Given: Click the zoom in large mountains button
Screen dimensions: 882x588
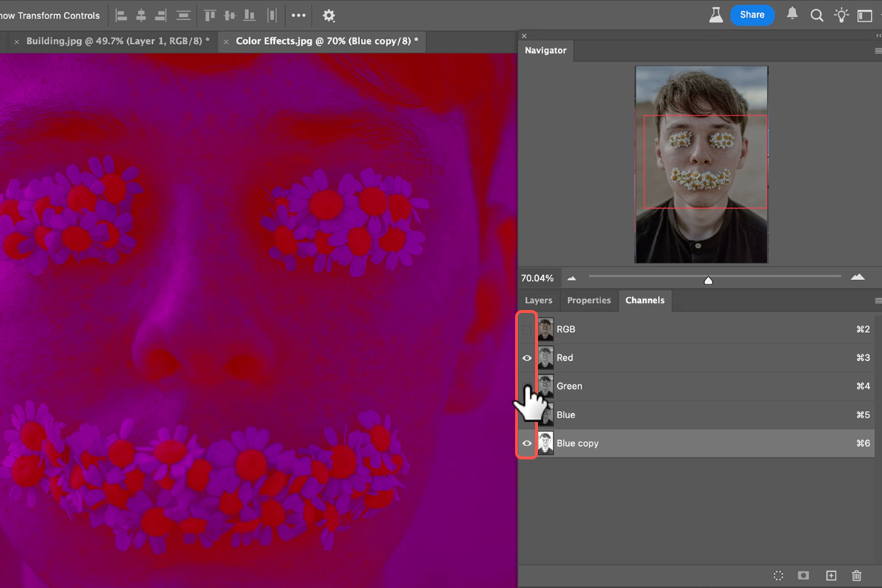Looking at the screenshot, I should point(857,278).
